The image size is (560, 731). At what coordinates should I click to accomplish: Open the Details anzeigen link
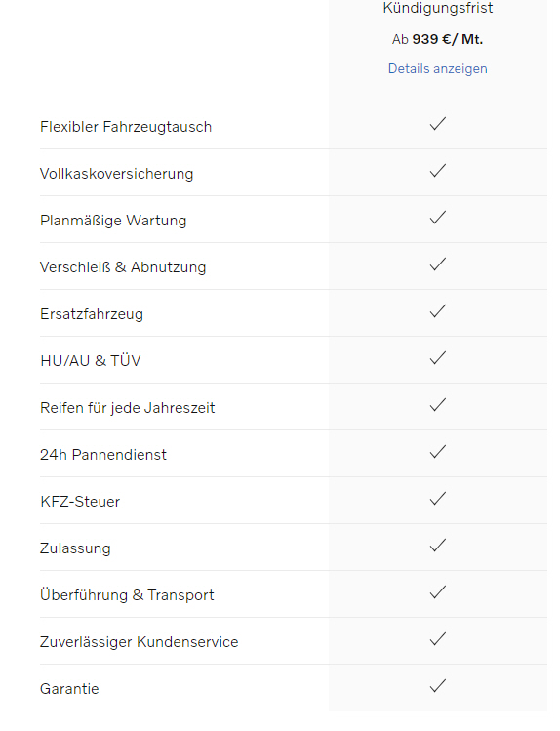click(437, 68)
